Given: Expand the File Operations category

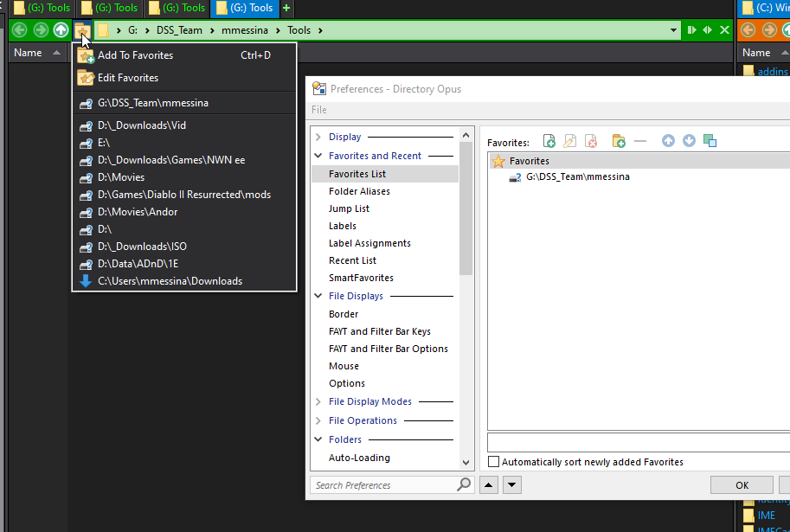Looking at the screenshot, I should point(318,420).
